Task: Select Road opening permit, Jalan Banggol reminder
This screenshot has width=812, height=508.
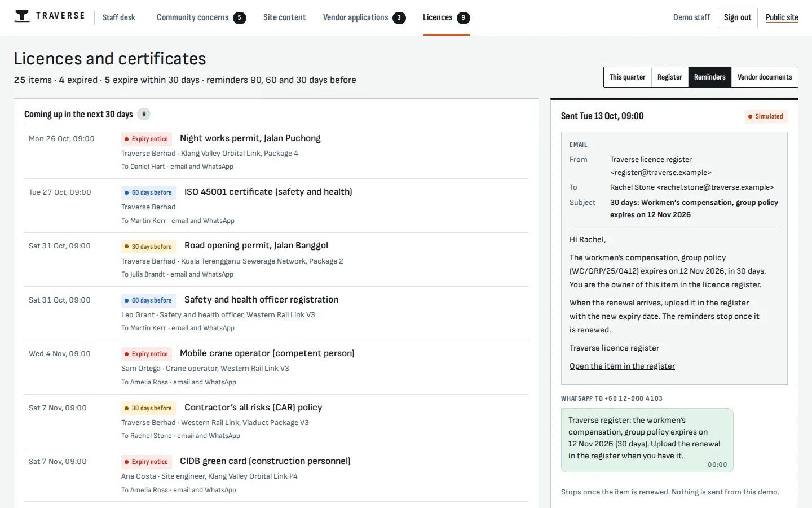Action: pos(276,260)
